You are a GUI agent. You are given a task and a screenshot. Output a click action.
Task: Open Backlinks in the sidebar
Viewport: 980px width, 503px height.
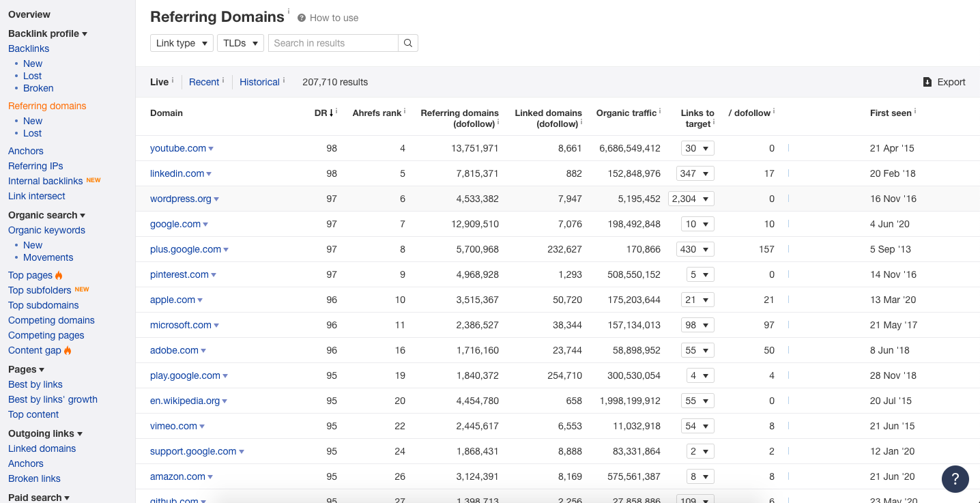click(29, 48)
